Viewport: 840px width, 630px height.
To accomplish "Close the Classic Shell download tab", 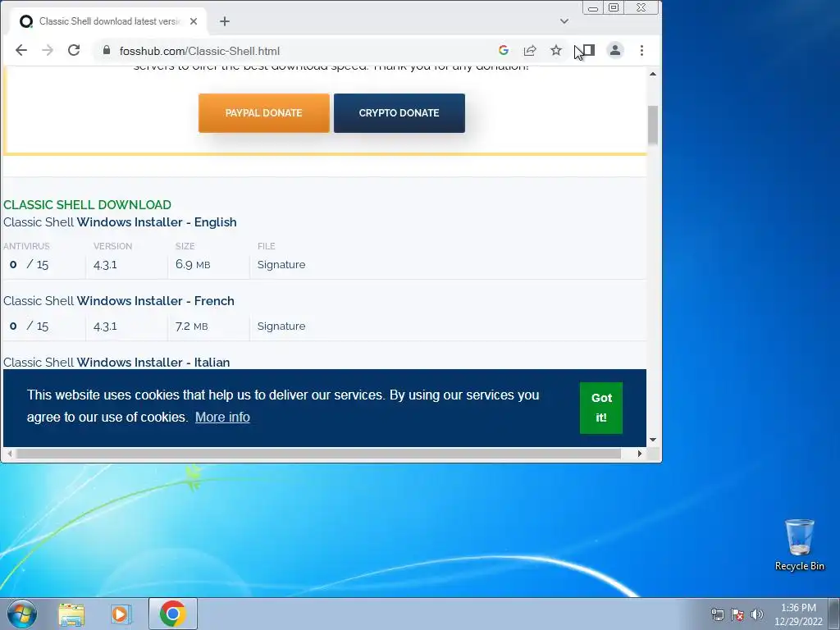I will click(x=194, y=21).
